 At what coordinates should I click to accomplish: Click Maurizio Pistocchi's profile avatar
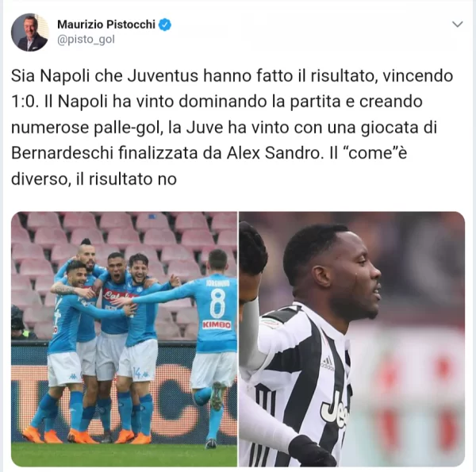[x=30, y=33]
